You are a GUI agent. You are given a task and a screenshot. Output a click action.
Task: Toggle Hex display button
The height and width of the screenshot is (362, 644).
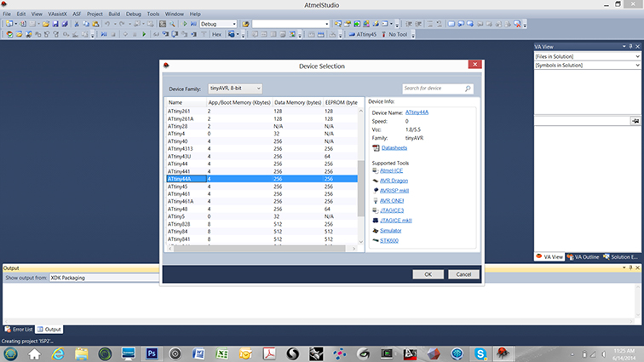pyautogui.click(x=216, y=35)
